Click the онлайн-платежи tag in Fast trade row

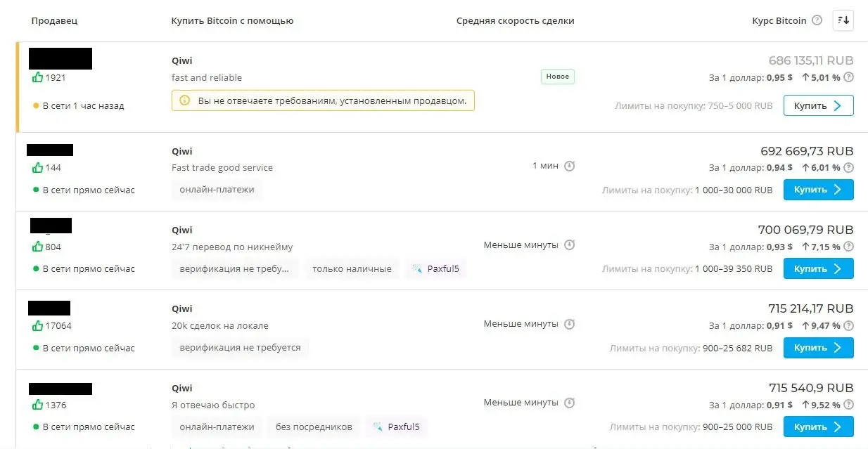pos(217,189)
